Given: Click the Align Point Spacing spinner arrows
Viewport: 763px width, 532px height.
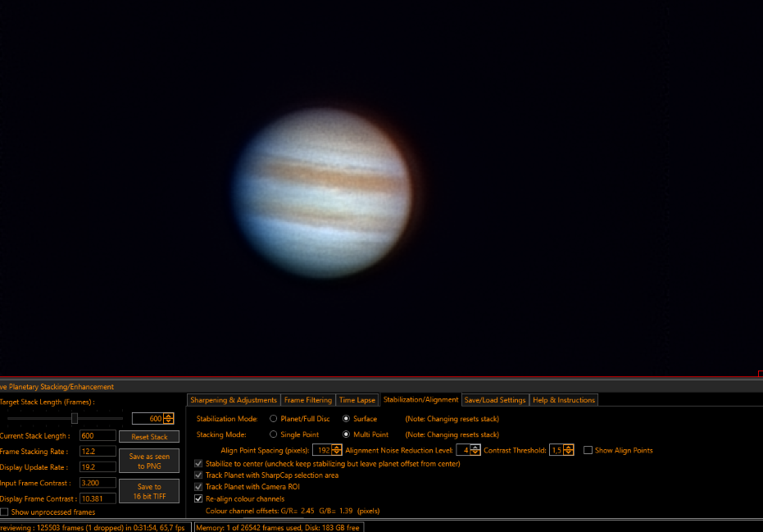Looking at the screenshot, I should pyautogui.click(x=337, y=450).
